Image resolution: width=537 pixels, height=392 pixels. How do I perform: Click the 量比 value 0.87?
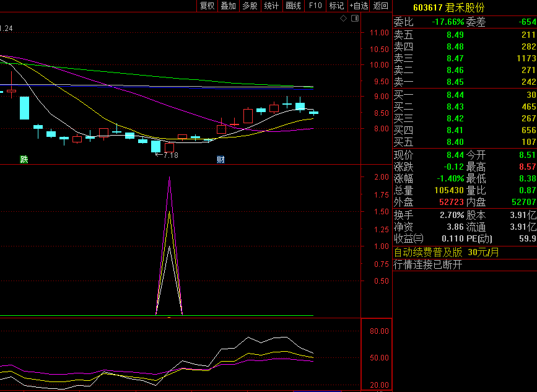pyautogui.click(x=528, y=190)
